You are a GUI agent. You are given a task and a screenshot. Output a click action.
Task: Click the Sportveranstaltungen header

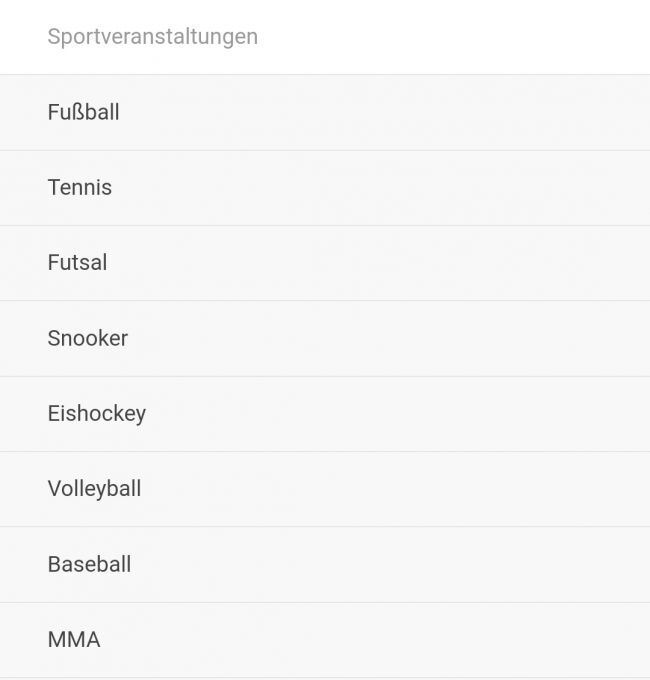153,37
